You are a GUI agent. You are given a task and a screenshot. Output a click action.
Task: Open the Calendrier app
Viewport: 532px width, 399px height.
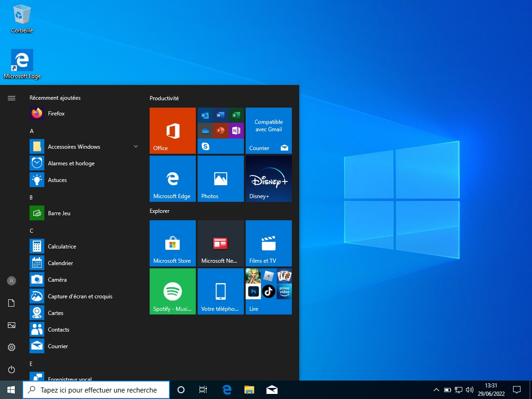84,263
